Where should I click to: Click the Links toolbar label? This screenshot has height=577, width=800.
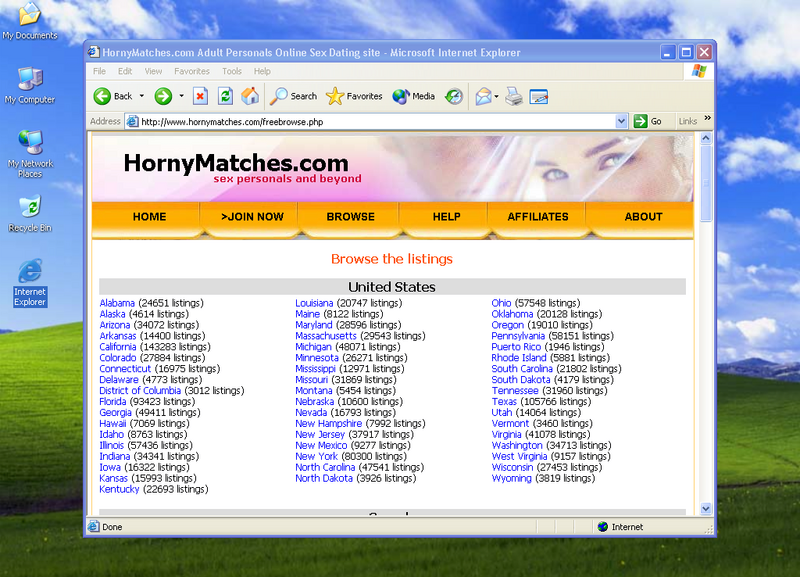[687, 121]
